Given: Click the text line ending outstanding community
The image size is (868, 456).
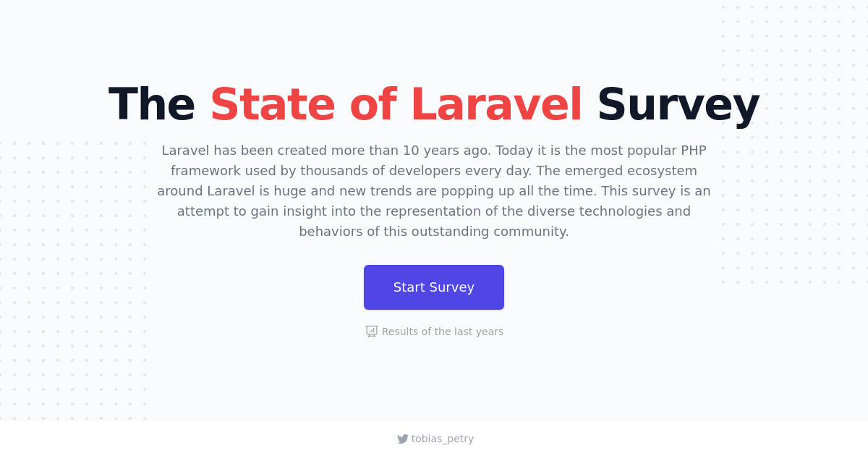Looking at the screenshot, I should tap(434, 232).
